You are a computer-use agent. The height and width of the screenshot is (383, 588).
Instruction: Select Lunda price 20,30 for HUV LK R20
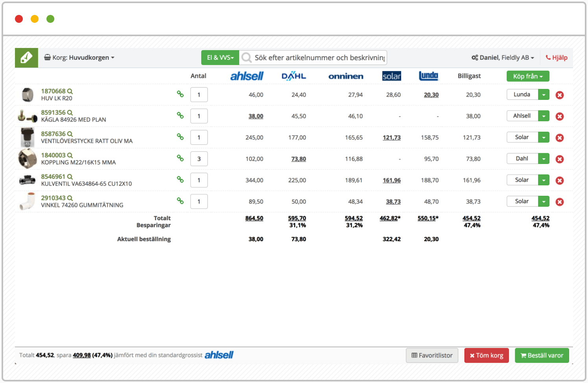click(431, 95)
